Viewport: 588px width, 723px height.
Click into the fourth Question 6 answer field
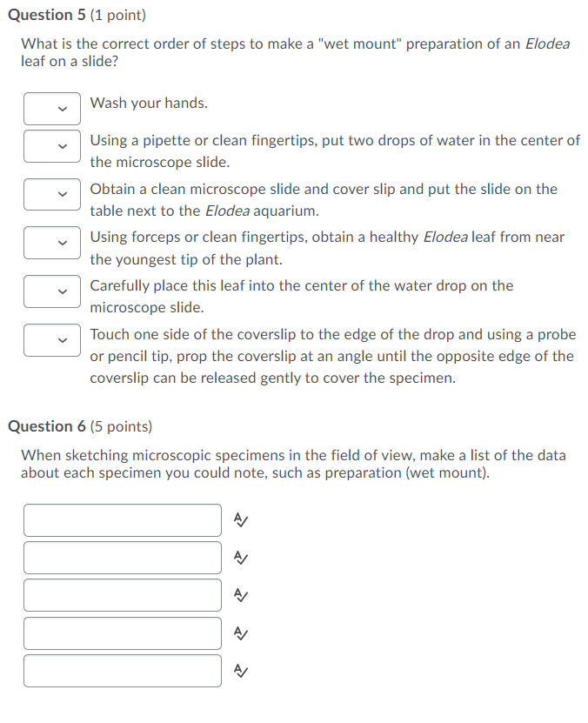(122, 633)
